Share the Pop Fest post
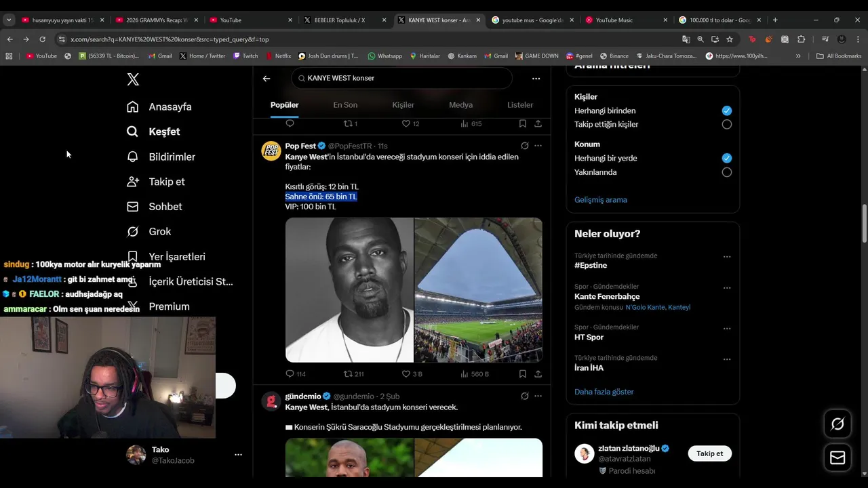Viewport: 868px width, 488px height. (538, 373)
